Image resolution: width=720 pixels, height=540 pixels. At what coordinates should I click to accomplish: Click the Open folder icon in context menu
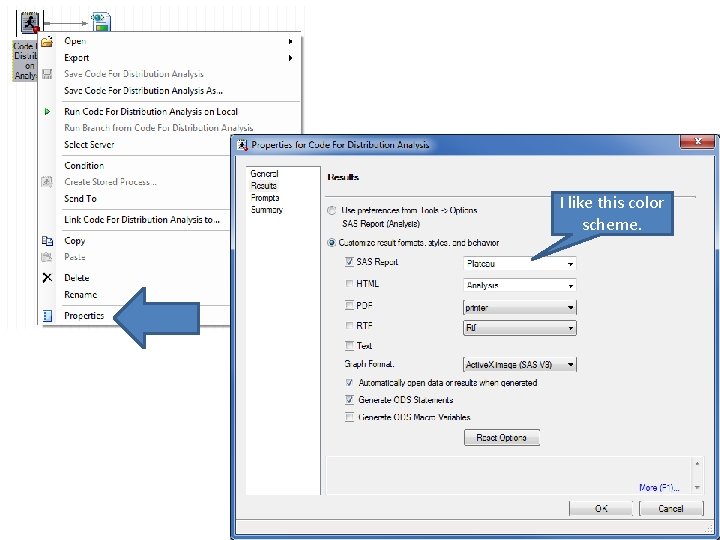click(x=47, y=41)
